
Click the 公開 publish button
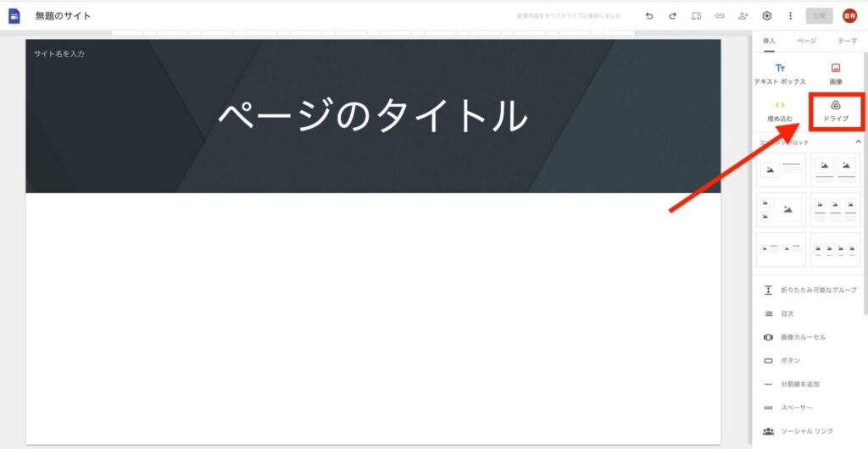820,16
